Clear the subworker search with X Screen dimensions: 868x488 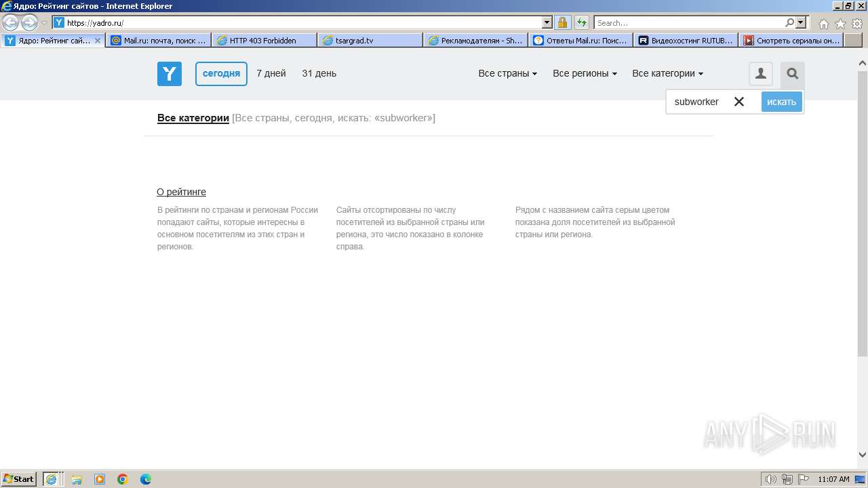739,102
